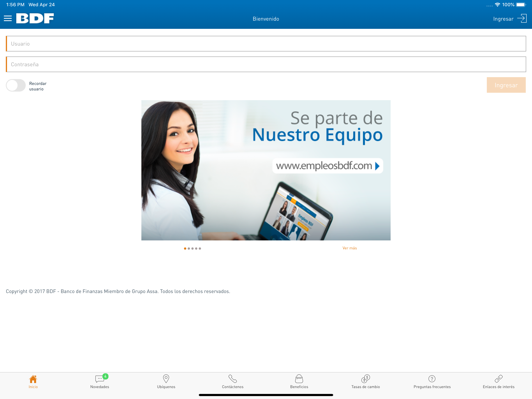Image resolution: width=532 pixels, height=399 pixels.
Task: Select the Enlaces de interés tab label
Action: (x=499, y=387)
